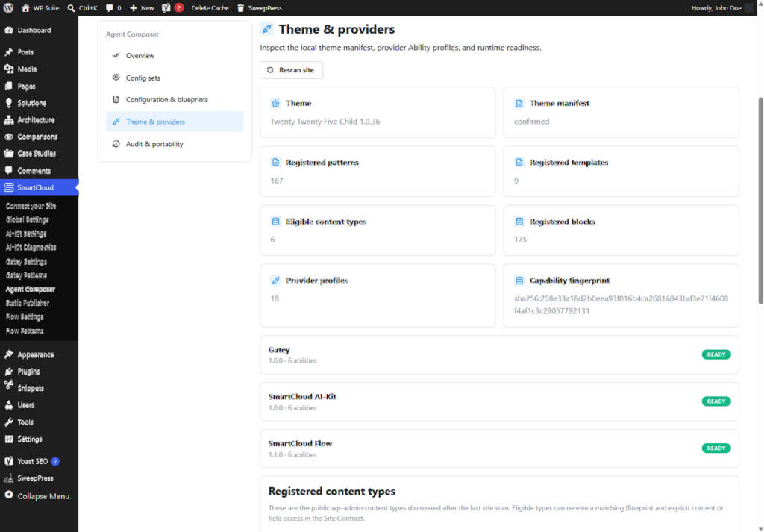The height and width of the screenshot is (532, 764).
Task: Open SweepPress sidebar menu
Action: click(39, 478)
